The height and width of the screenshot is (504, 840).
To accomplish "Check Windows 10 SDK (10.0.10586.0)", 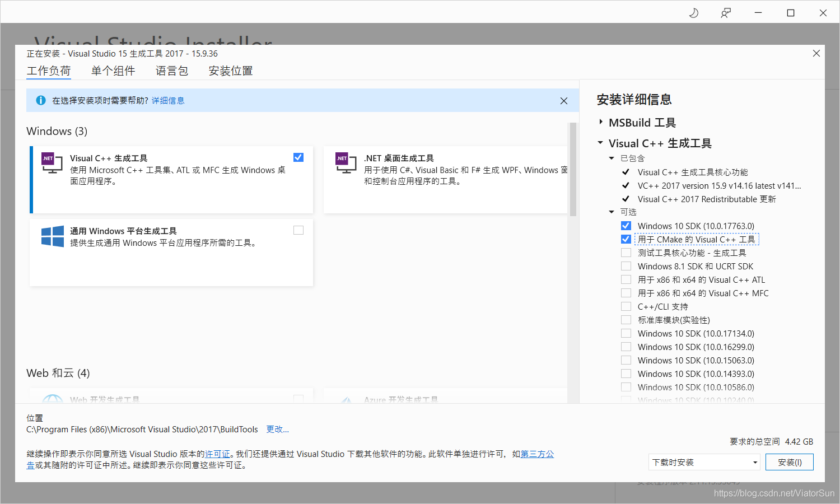I will (x=626, y=387).
